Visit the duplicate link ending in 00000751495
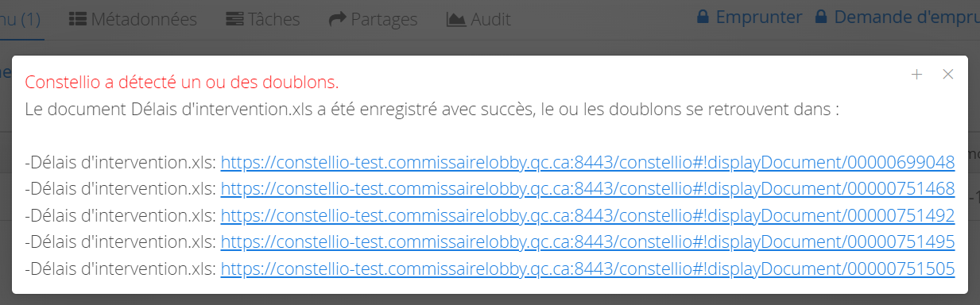 [587, 242]
